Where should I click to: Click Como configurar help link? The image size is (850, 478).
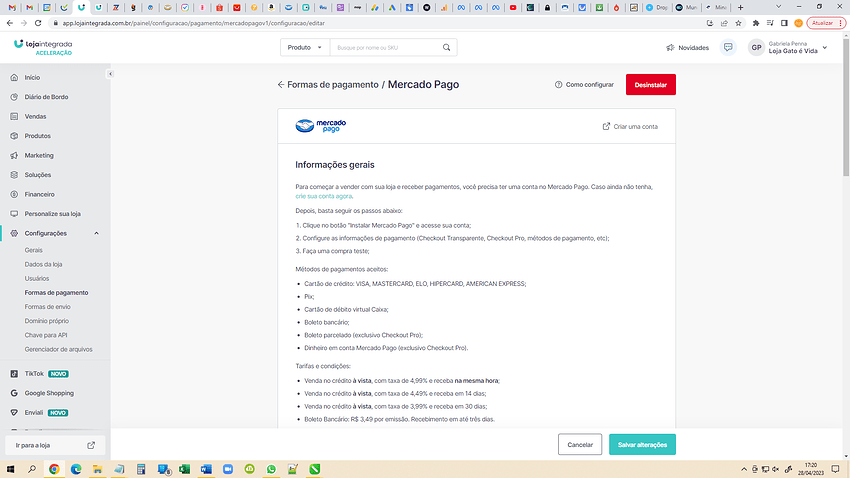tap(584, 85)
